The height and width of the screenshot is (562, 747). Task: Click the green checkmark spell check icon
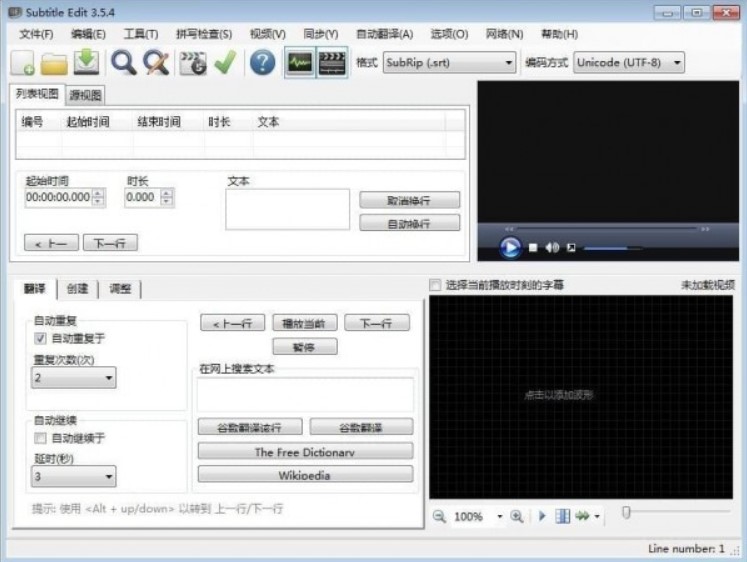click(x=225, y=63)
